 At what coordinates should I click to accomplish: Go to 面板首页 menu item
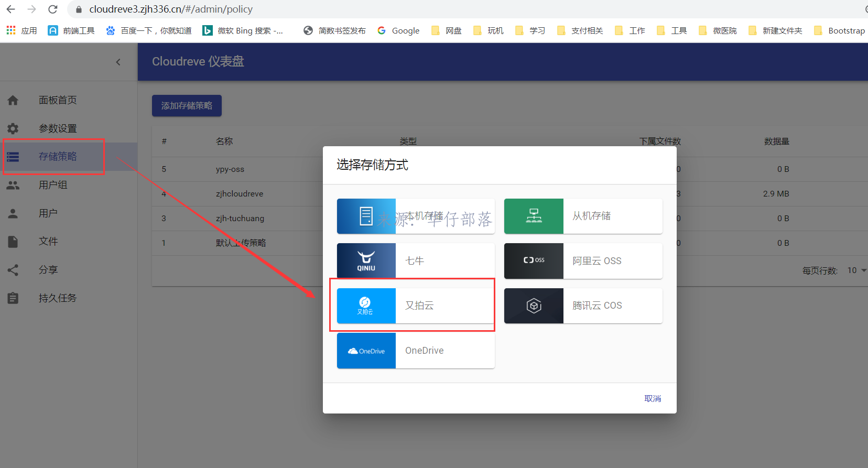tap(58, 100)
